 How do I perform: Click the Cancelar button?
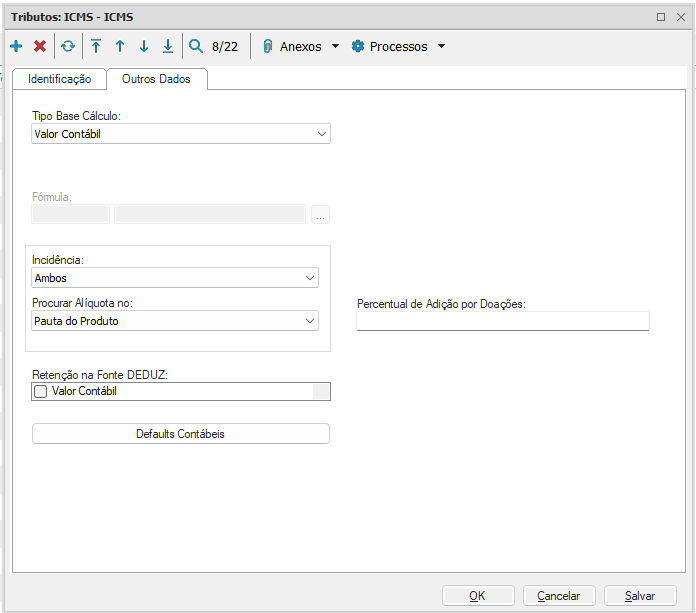tap(559, 596)
